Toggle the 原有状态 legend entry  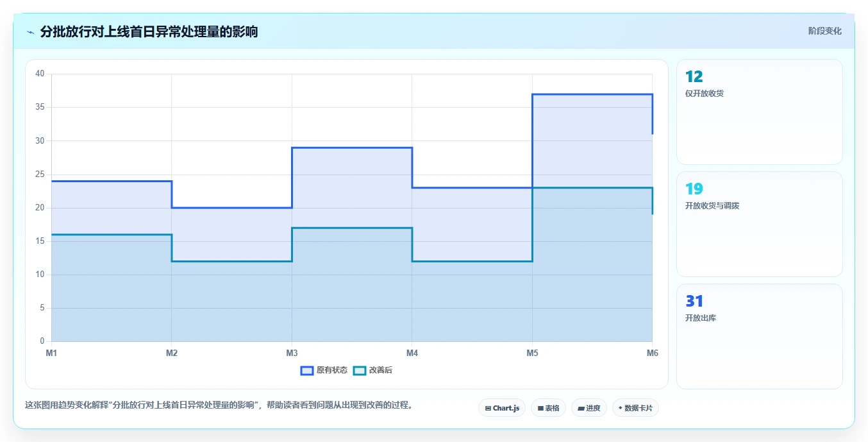pos(324,370)
